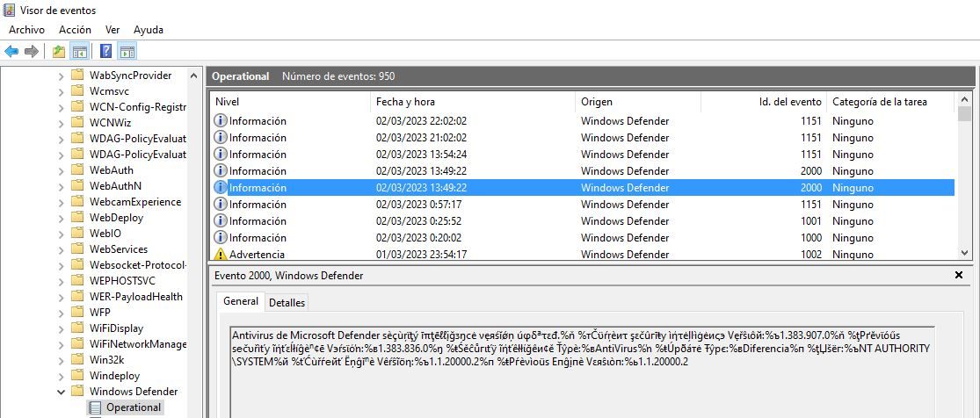Click the Forward arrow toolbar icon
This screenshot has height=418, width=980.
pos(32,51)
